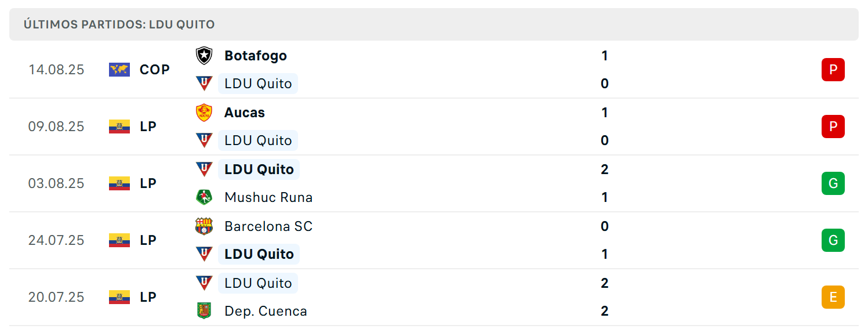868x336 pixels.
Task: Click the Barcelona SC club badge
Action: tap(204, 226)
